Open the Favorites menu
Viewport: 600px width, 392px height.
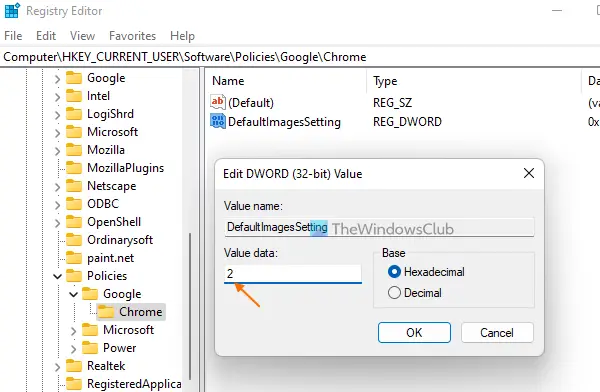point(132,36)
